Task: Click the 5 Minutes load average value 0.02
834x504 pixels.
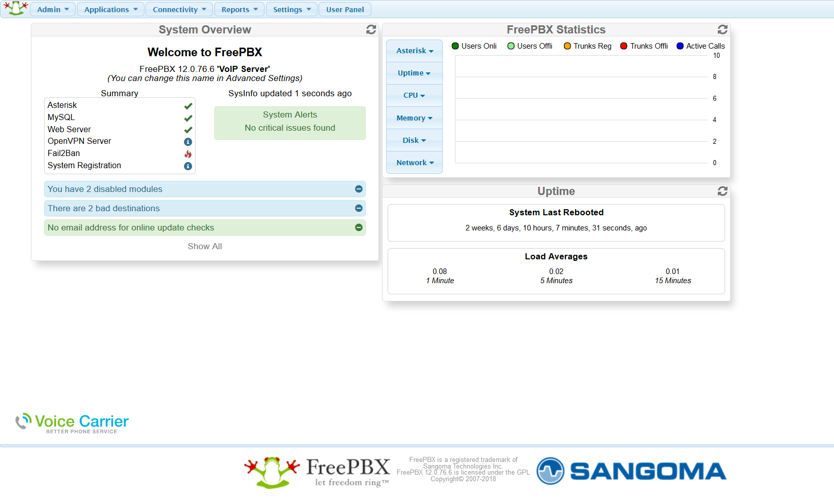Action: click(x=556, y=272)
